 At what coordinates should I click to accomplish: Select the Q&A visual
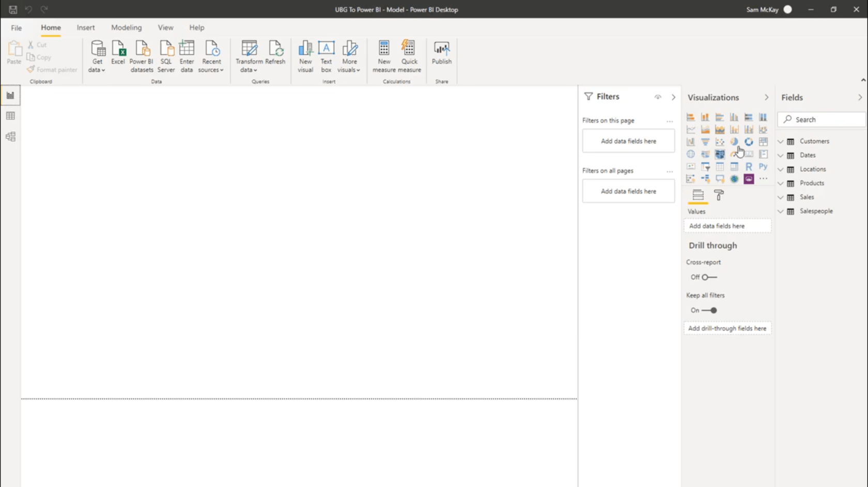pos(720,179)
